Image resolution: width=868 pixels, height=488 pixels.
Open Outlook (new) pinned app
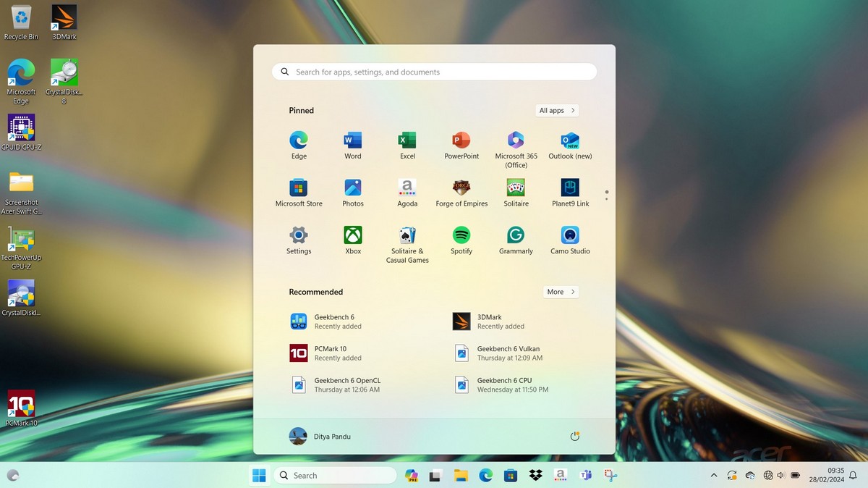coord(570,146)
